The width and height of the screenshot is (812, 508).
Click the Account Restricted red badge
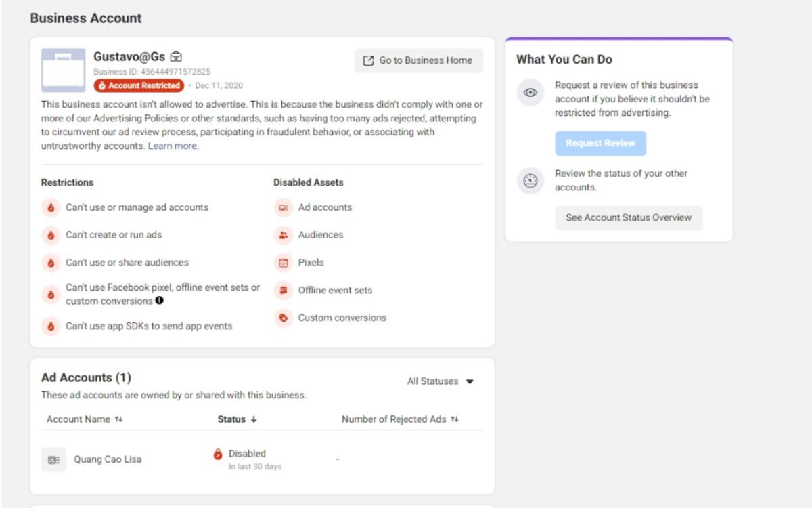pos(139,85)
